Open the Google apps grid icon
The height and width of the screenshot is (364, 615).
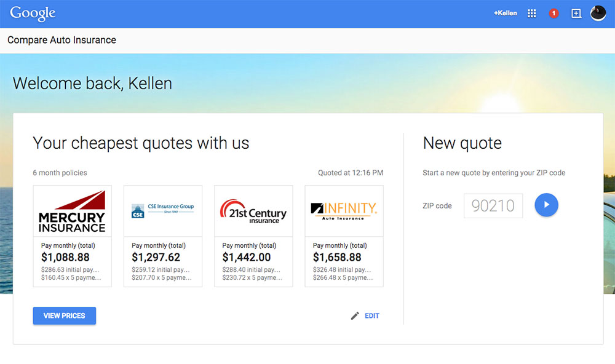click(x=531, y=14)
